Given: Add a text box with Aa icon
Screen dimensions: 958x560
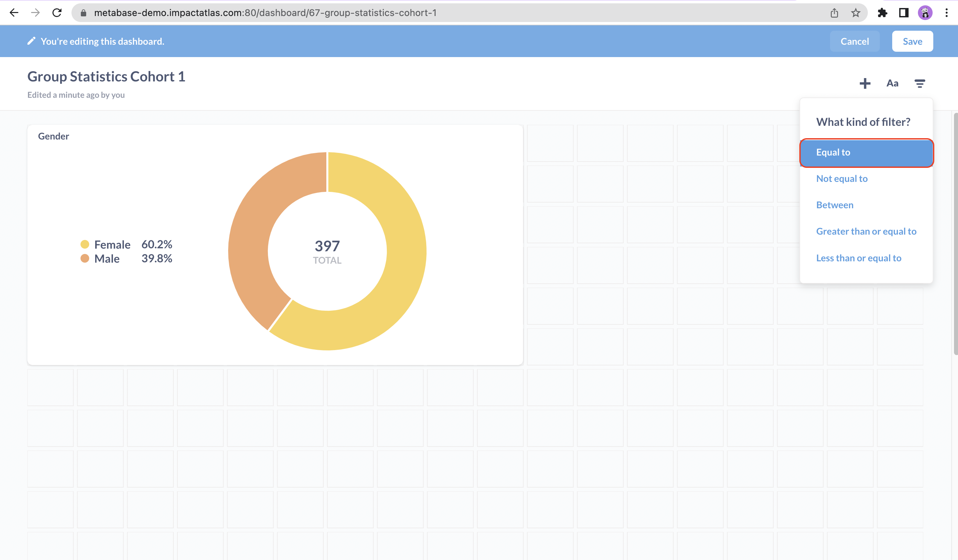Looking at the screenshot, I should point(892,83).
